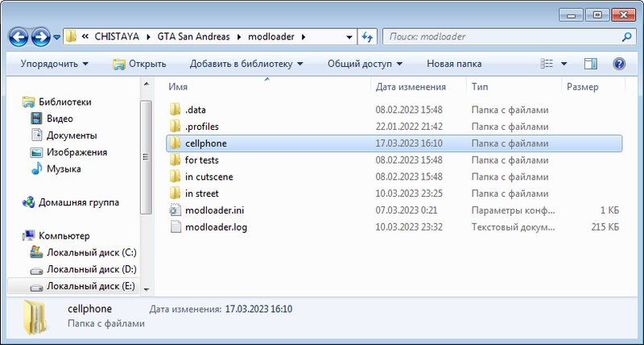
Task: Click the search magnifier icon
Action: (626, 37)
